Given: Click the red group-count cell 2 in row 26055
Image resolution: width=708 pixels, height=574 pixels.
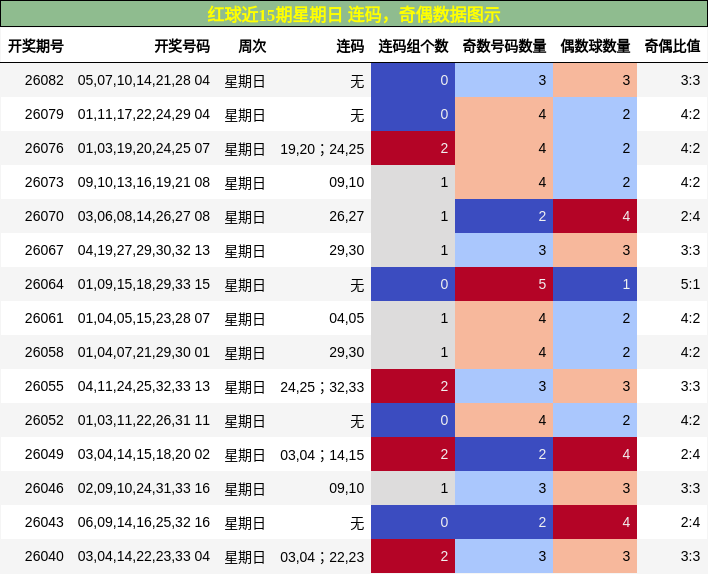Looking at the screenshot, I should [413, 386].
